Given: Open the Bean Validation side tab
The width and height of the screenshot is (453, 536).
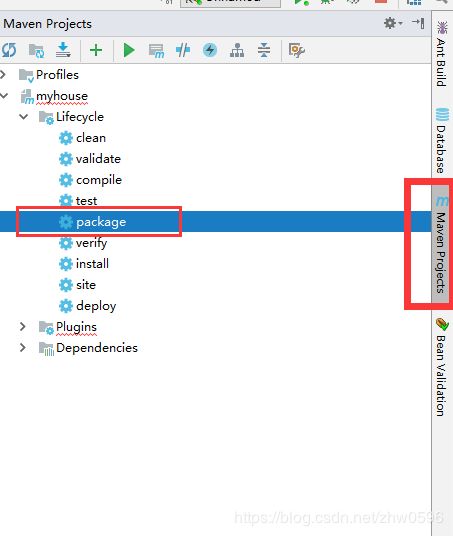Looking at the screenshot, I should pos(442,367).
